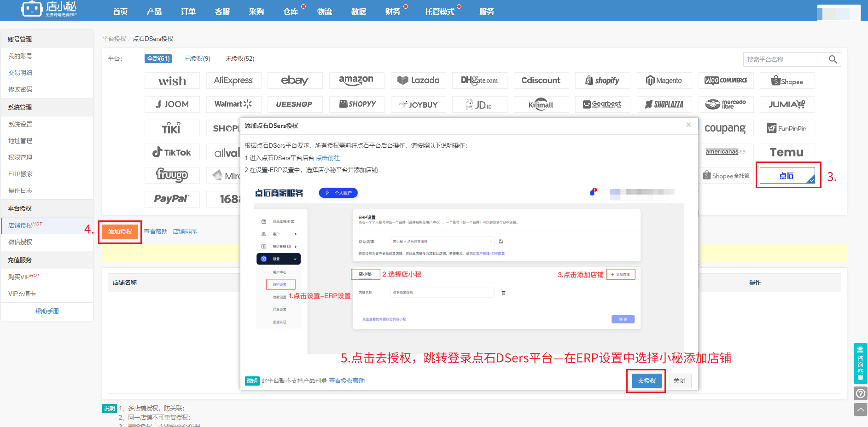Open the 产品 top menu

154,12
